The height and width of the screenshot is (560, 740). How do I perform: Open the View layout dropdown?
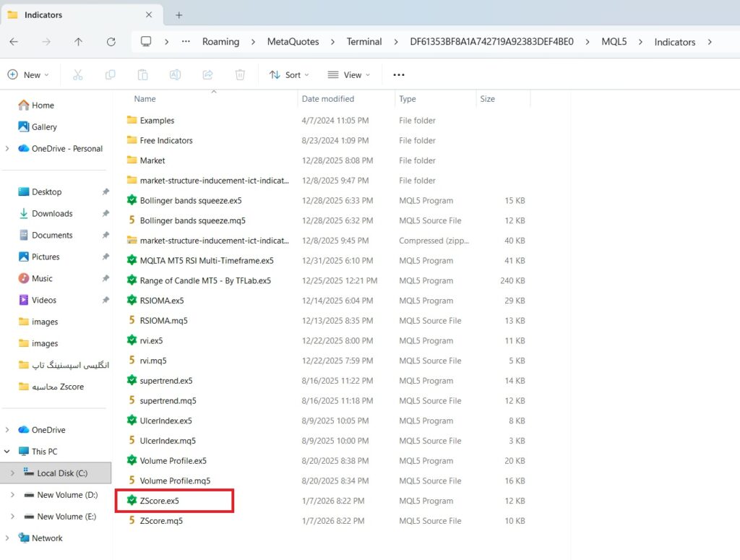pos(348,74)
